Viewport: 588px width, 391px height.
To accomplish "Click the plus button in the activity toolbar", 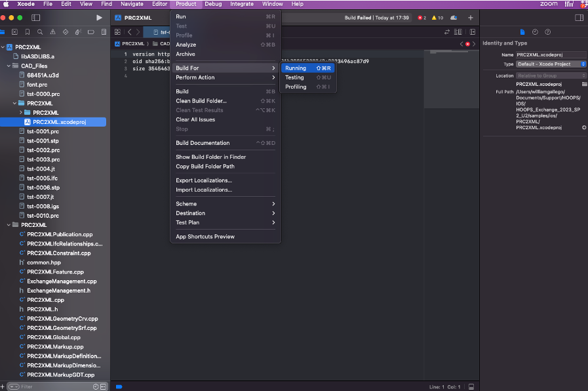I will click(x=470, y=18).
